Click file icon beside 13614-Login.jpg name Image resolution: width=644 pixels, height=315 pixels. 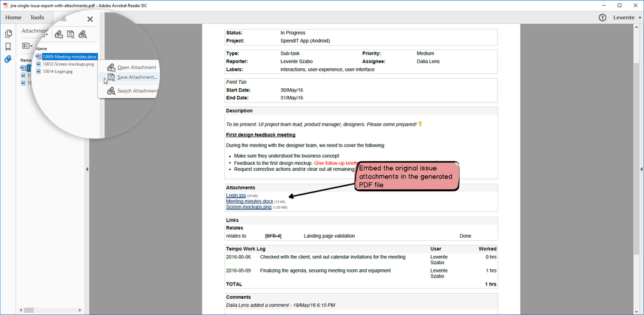click(39, 72)
